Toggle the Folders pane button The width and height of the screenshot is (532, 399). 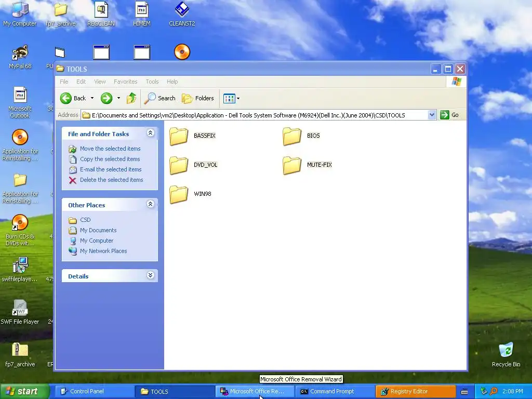point(198,98)
